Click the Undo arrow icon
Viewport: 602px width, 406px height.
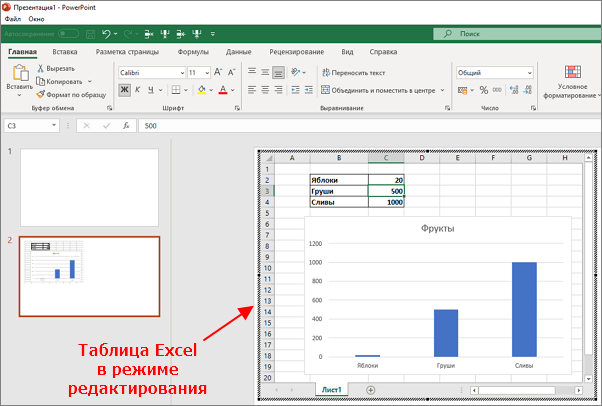[x=106, y=34]
